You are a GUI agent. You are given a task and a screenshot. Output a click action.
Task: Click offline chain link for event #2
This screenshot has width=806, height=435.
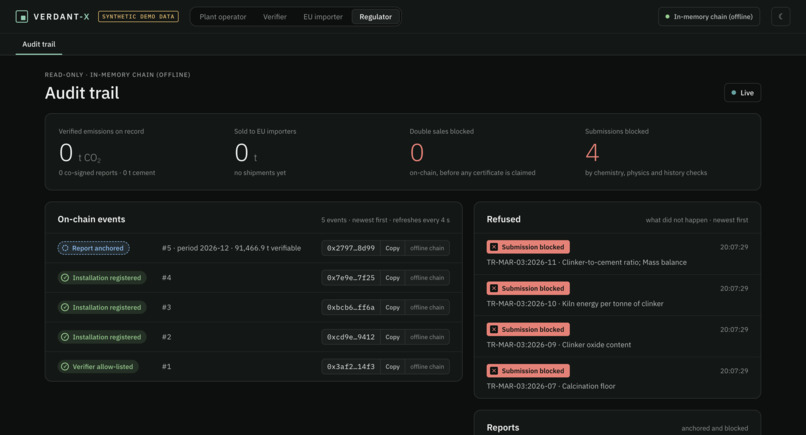pyautogui.click(x=427, y=337)
